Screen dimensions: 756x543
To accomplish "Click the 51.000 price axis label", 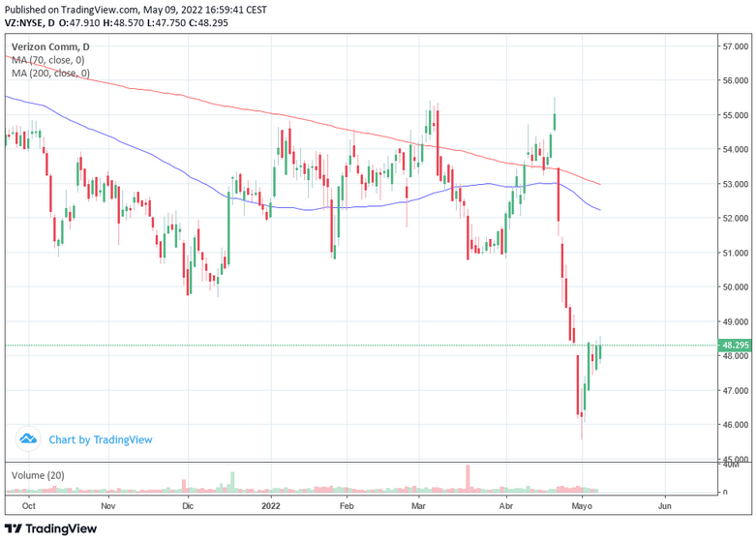I will point(736,253).
